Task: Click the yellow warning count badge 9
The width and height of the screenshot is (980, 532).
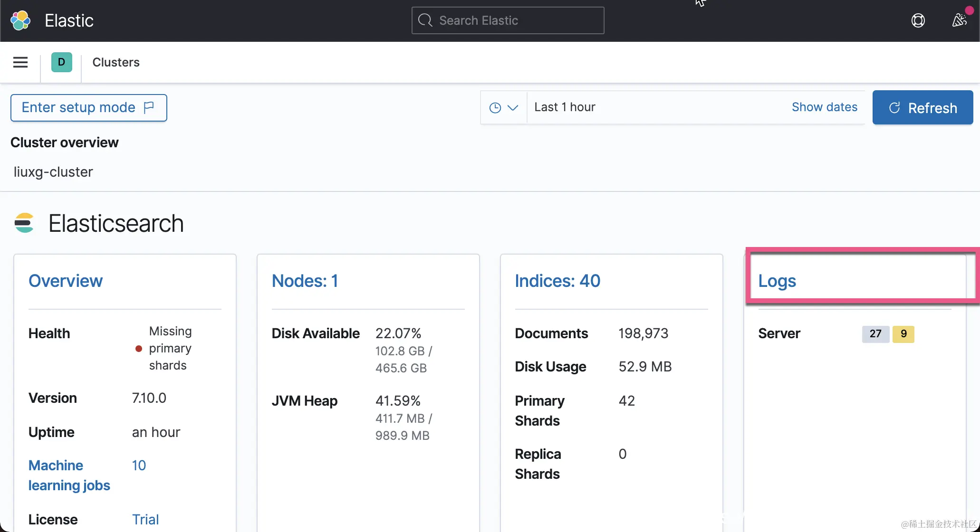Action: point(903,334)
